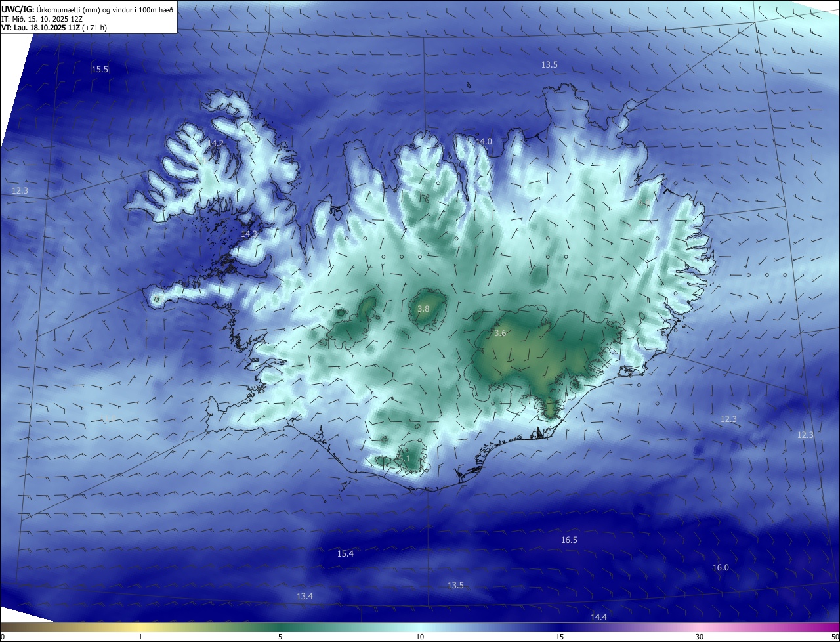Click the colour scale tick label 30

(700, 637)
